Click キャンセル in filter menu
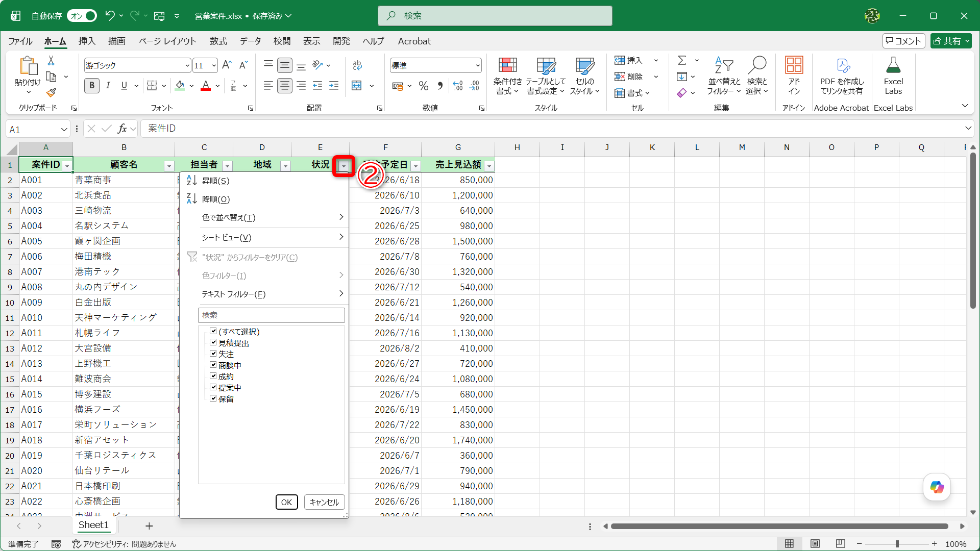 click(x=324, y=502)
